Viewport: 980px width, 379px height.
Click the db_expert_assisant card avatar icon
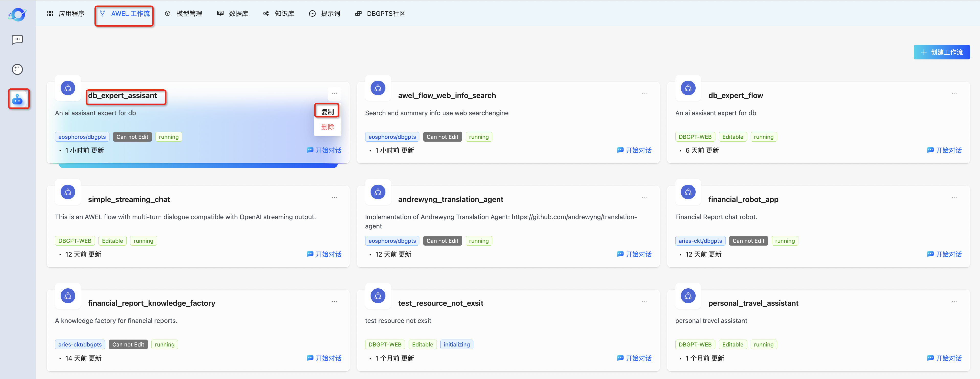68,88
